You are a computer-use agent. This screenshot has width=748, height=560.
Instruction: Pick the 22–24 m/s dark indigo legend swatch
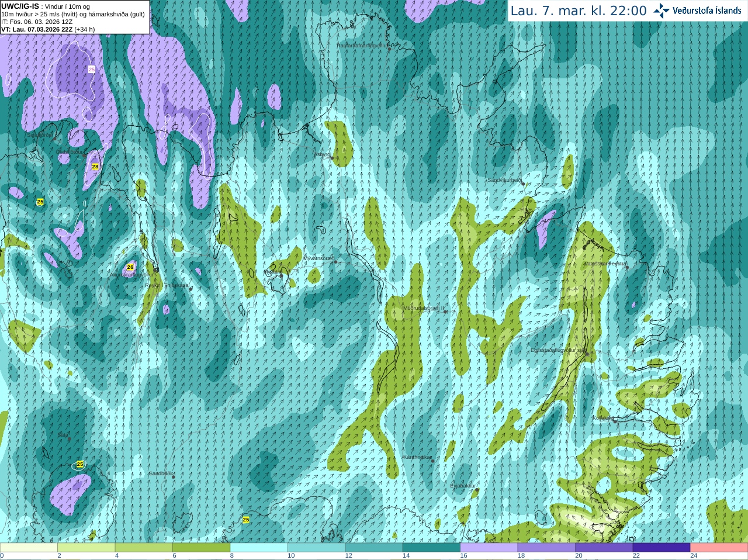click(662, 548)
